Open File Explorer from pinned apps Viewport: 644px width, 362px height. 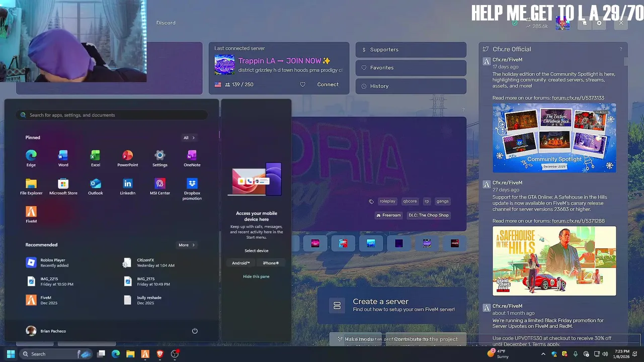(x=31, y=186)
